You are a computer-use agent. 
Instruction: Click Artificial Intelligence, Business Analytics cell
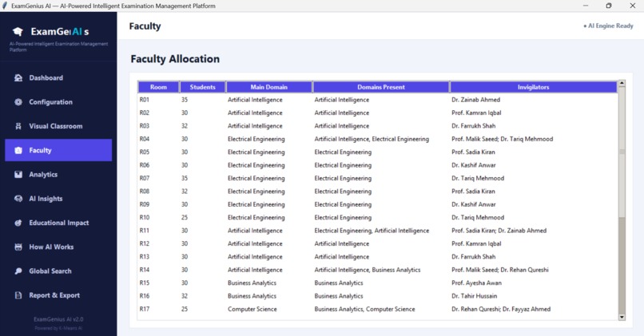pyautogui.click(x=368, y=270)
